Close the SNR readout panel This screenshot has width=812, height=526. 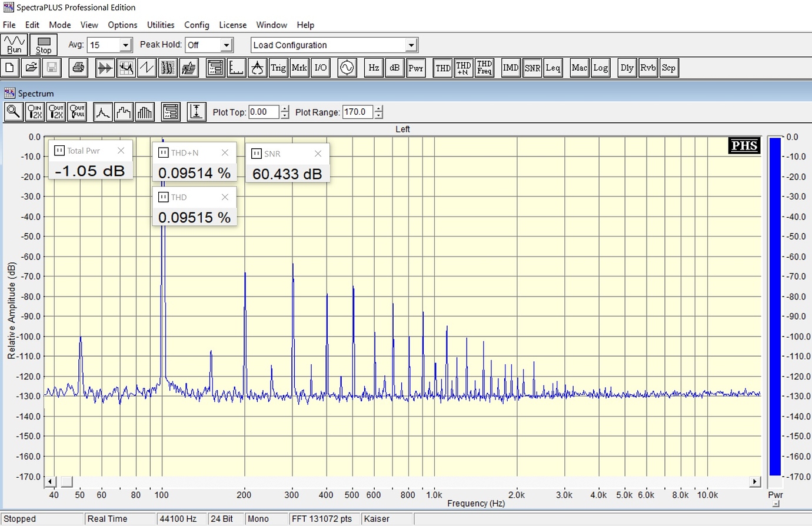coord(318,154)
